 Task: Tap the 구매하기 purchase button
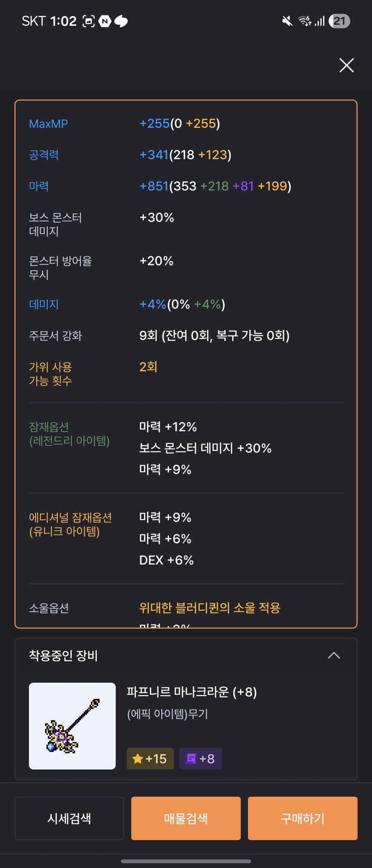point(303,818)
